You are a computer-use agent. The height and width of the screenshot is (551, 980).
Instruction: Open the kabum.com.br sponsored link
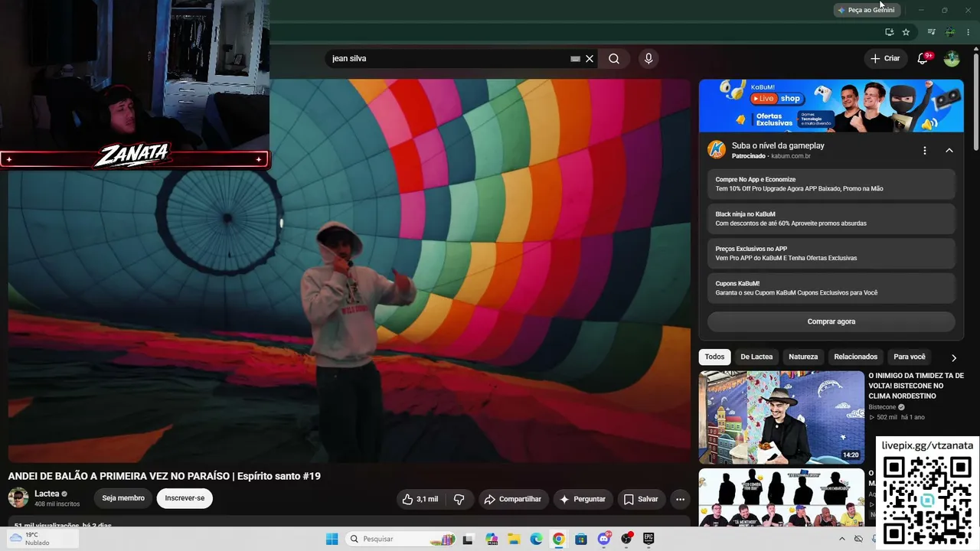coord(791,156)
